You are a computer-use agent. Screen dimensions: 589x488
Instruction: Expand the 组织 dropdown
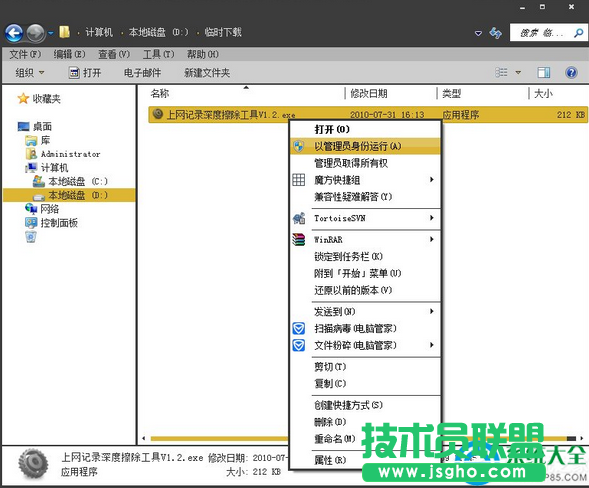[x=30, y=73]
